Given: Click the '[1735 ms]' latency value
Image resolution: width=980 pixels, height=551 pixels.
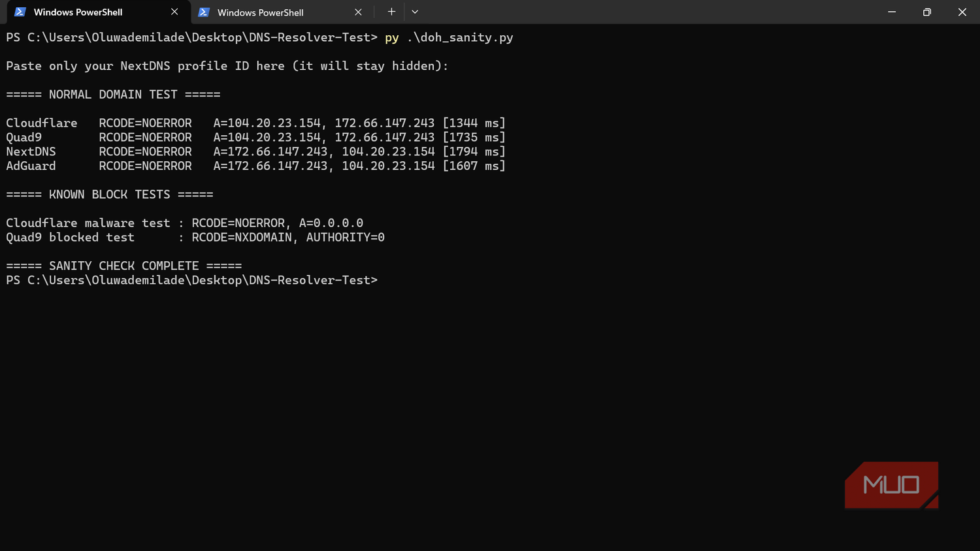Looking at the screenshot, I should [474, 138].
